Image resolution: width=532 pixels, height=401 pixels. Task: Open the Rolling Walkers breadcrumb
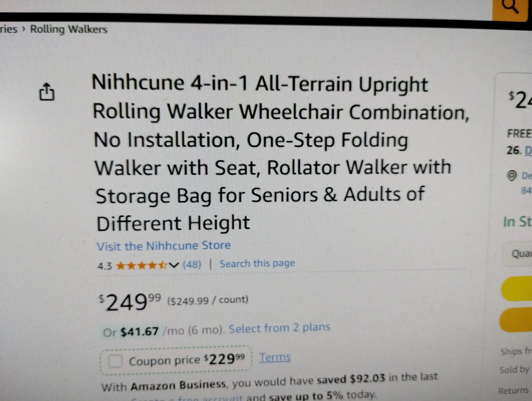pyautogui.click(x=69, y=29)
